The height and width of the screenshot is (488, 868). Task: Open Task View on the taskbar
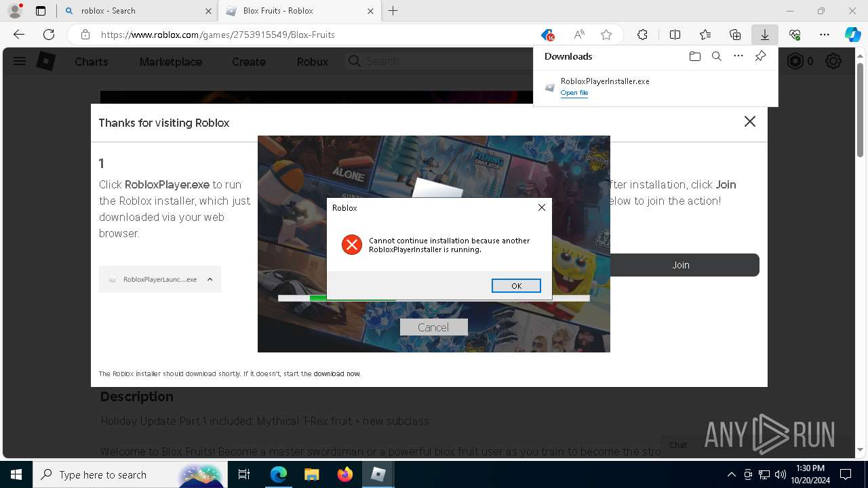(x=244, y=474)
